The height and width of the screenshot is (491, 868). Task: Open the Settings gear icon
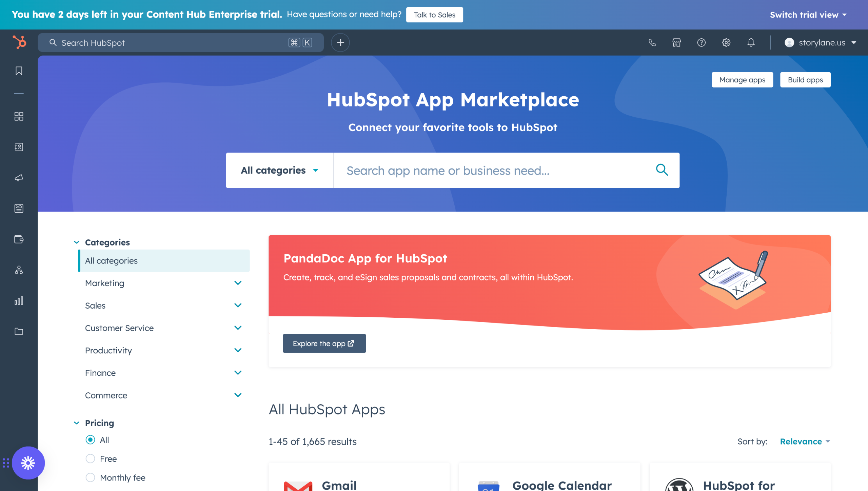click(x=726, y=42)
